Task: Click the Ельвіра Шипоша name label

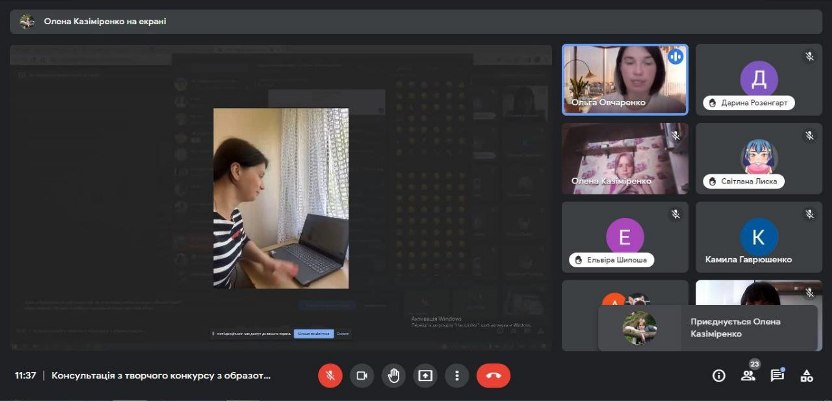Action: pos(611,260)
